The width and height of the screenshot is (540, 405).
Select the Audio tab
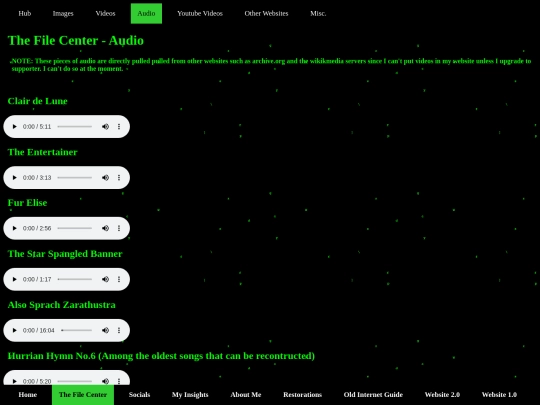pyautogui.click(x=146, y=13)
